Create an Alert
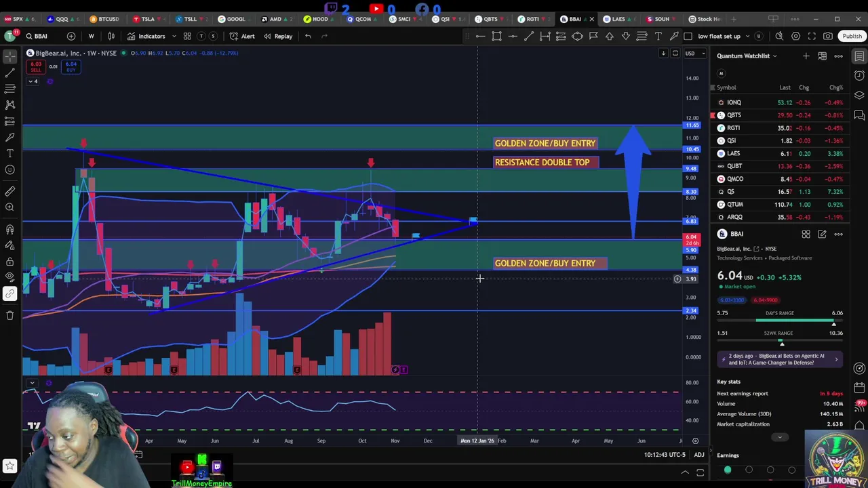Viewport: 868px width, 488px height. [242, 36]
